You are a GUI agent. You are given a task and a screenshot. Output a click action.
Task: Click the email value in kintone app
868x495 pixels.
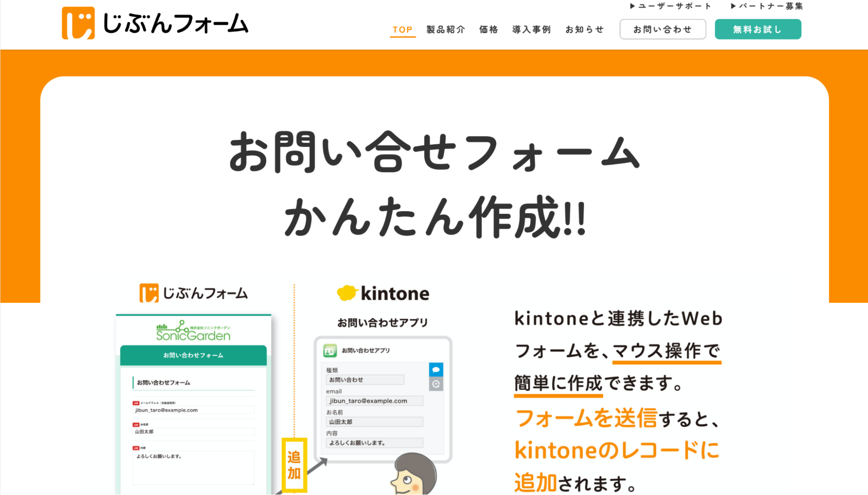pos(374,401)
